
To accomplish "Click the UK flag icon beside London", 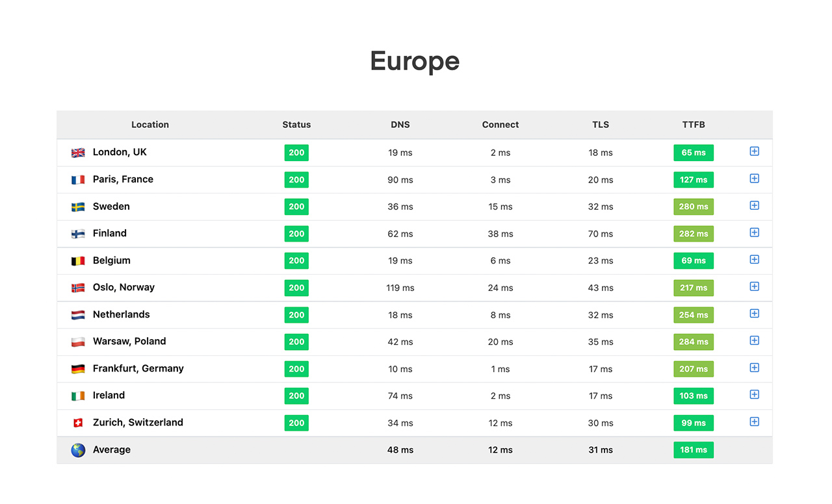I will click(78, 153).
